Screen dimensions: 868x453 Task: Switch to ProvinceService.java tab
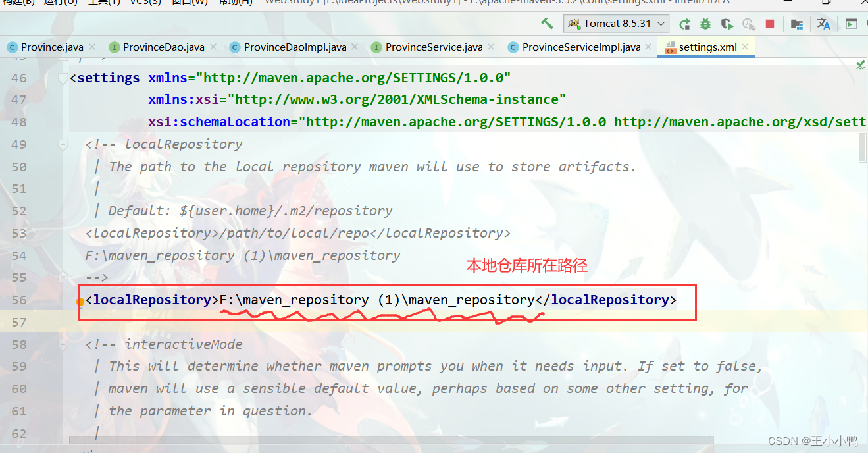point(434,47)
